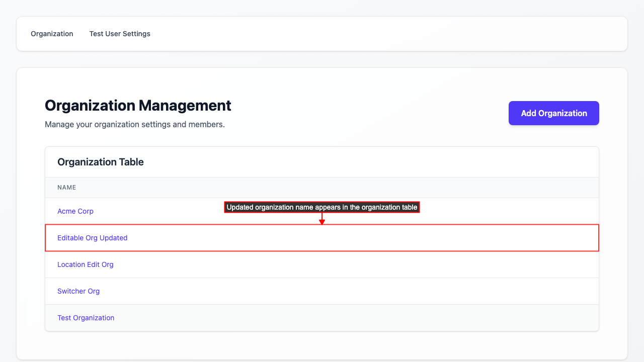The image size is (644, 362).
Task: Open the Test Organization link
Action: 86,318
